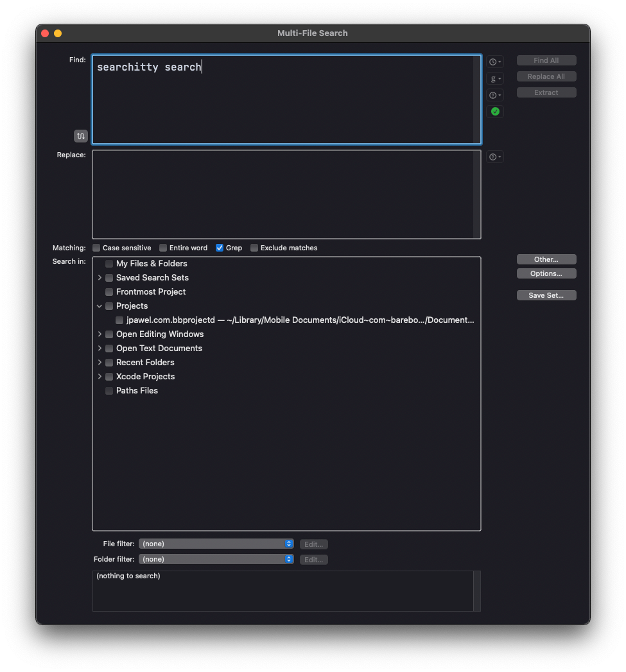Check the Saved Search Sets box

[x=109, y=278]
